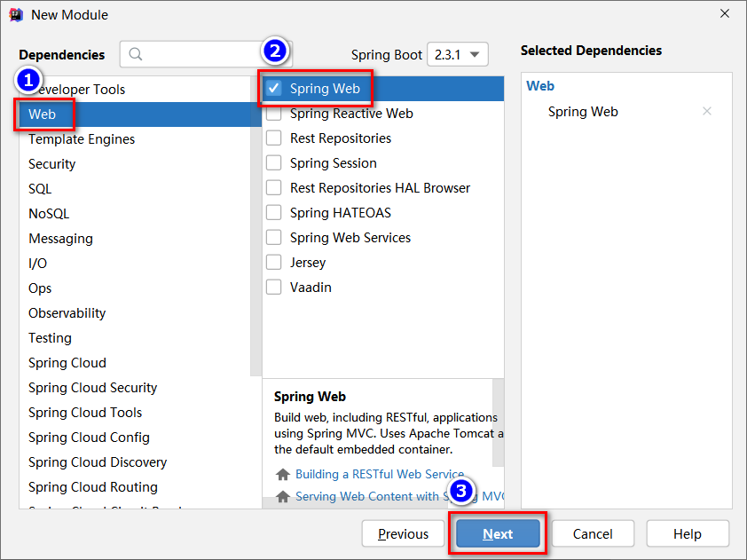Choose the Security category
The width and height of the screenshot is (747, 560).
tap(134, 164)
